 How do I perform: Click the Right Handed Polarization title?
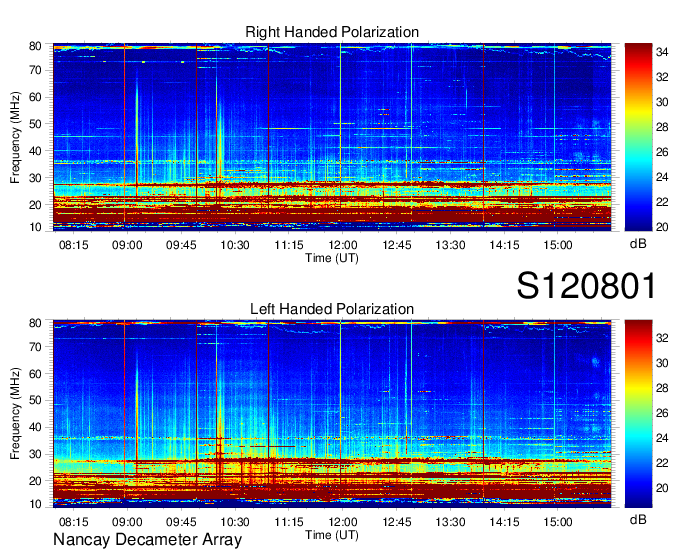(332, 32)
